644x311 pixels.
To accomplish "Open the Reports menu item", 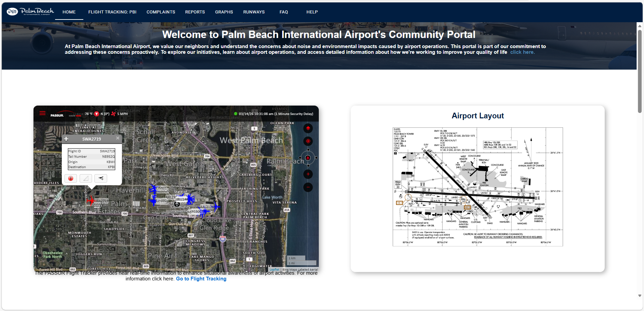I will click(195, 12).
